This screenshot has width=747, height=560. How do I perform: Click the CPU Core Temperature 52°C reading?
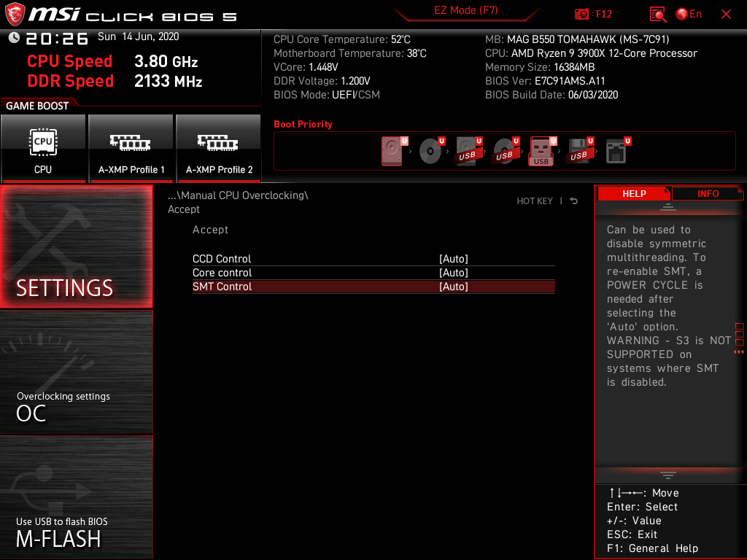[x=341, y=39]
